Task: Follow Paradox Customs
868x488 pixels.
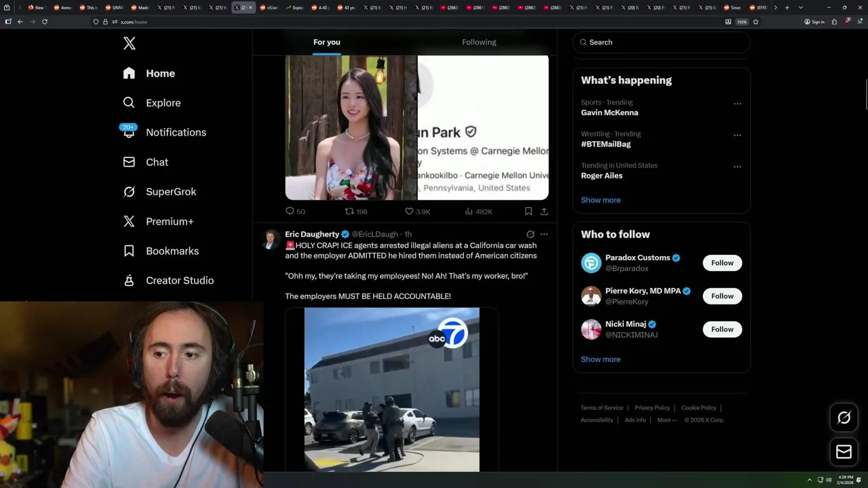Action: (x=722, y=263)
